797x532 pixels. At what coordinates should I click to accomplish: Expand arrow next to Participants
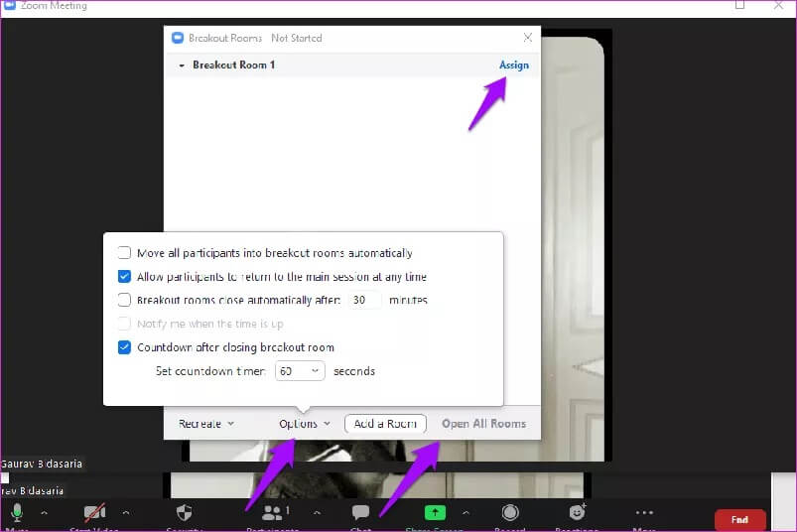click(317, 513)
